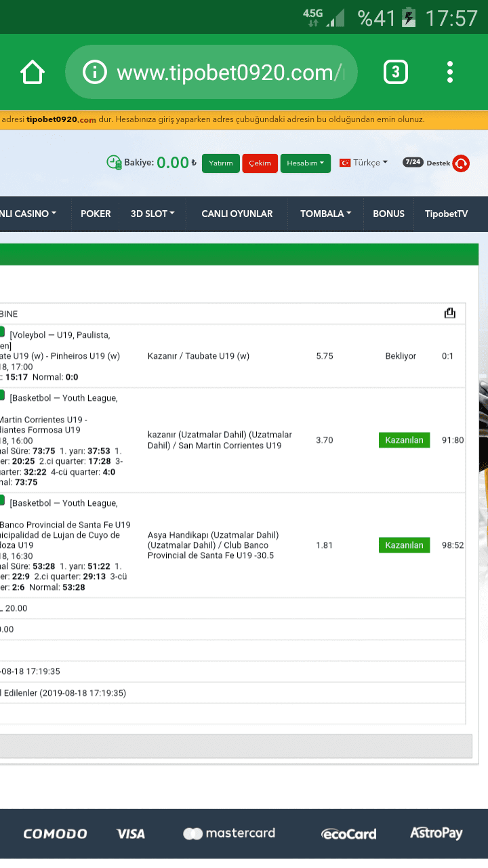Viewport: 488px width, 868px height.
Task: Click the Asya Handikapı Santa Fe U19 -30.5 selection
Action: click(x=213, y=545)
